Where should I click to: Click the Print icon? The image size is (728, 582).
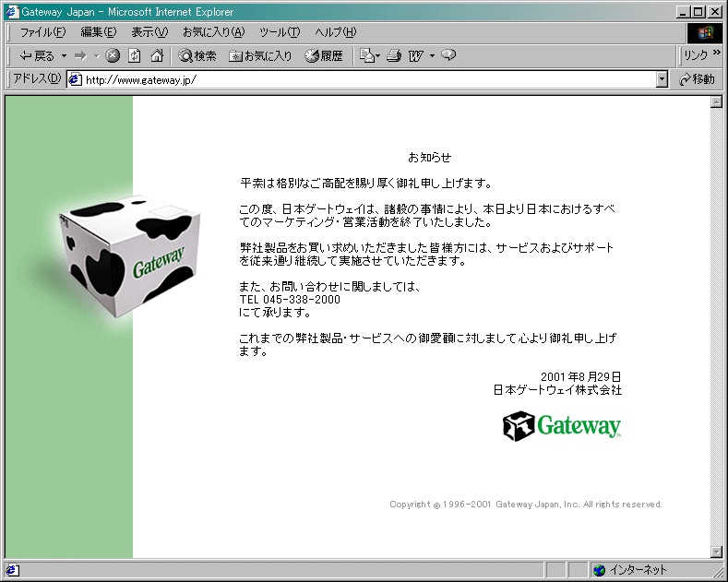point(394,55)
